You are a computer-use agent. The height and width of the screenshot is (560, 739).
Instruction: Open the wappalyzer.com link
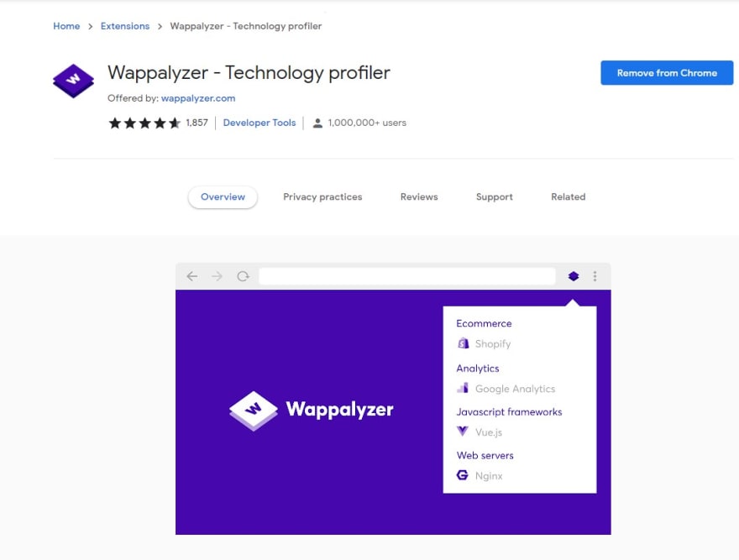click(x=198, y=98)
